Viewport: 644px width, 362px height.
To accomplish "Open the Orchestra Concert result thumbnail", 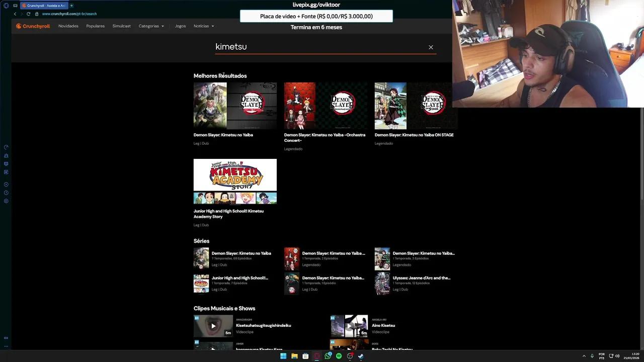I will click(326, 106).
